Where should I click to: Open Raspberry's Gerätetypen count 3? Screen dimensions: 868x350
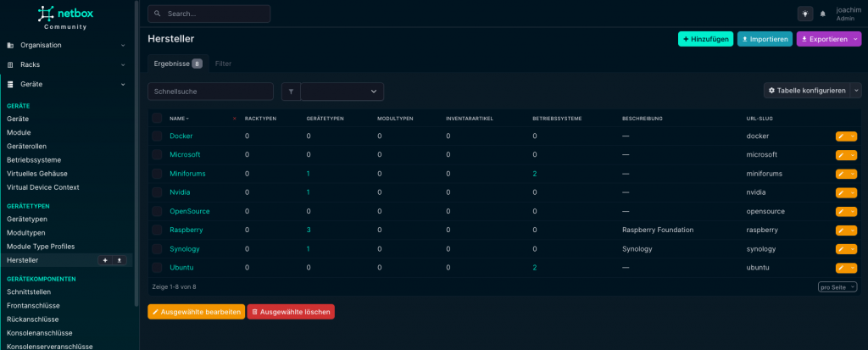pyautogui.click(x=309, y=230)
